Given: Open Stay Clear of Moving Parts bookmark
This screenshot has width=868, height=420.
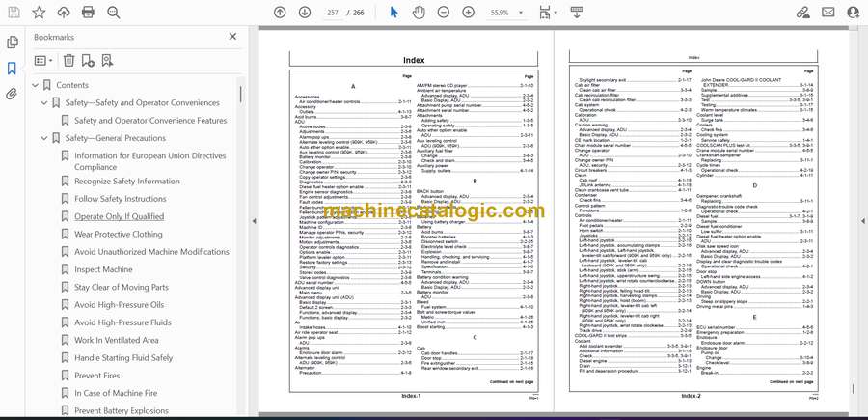Looking at the screenshot, I should click(x=122, y=288).
